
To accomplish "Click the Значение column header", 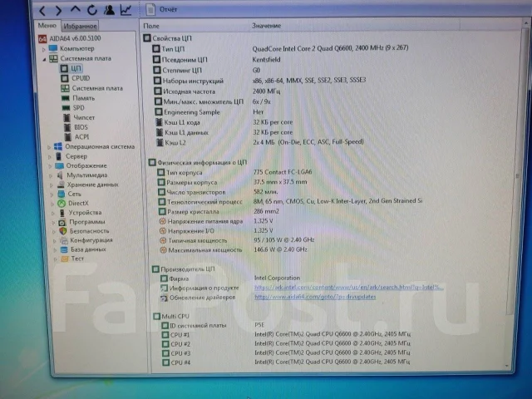I will (x=266, y=26).
